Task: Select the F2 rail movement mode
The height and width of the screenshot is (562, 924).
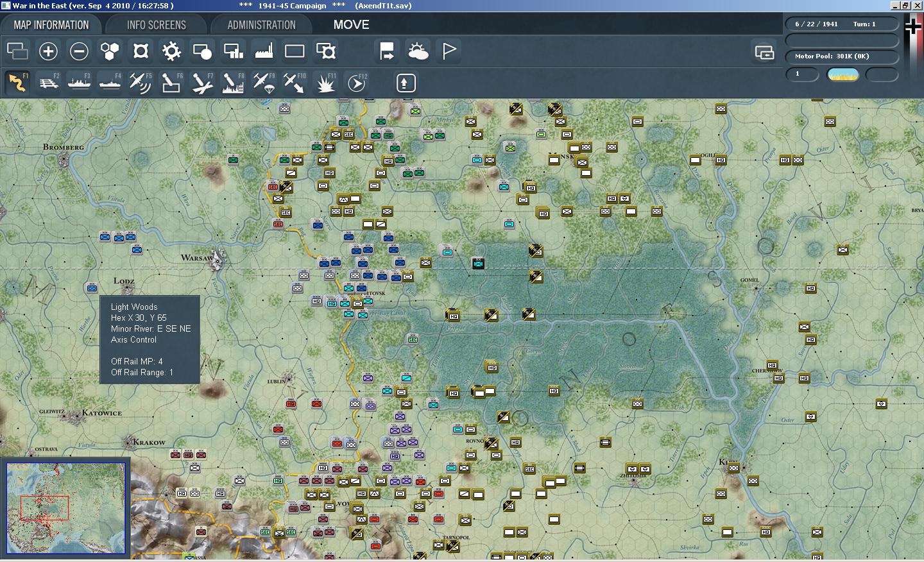Action: [x=48, y=83]
